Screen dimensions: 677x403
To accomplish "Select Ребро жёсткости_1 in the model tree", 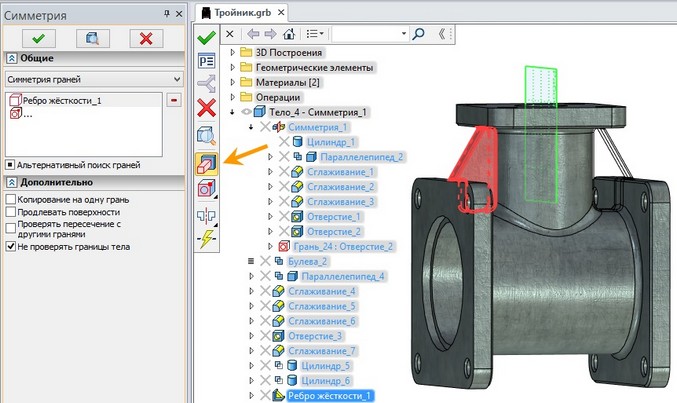I will point(330,396).
